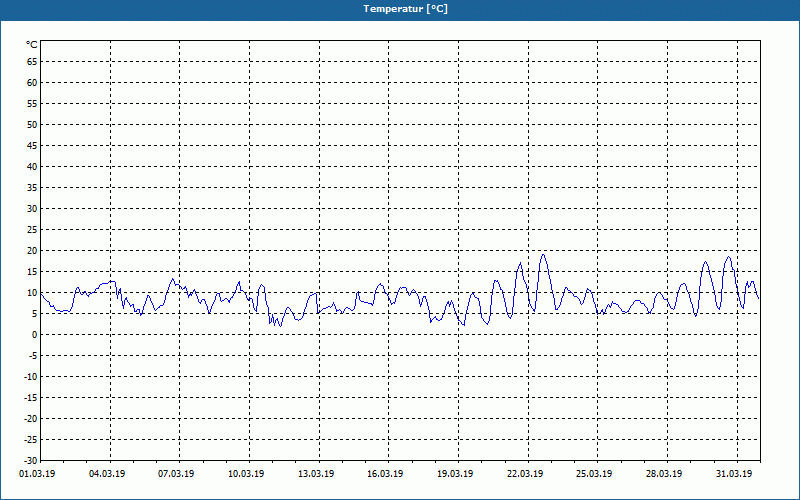Select the 28.03.19 date label
Screen dimensions: 800x500
665,474
